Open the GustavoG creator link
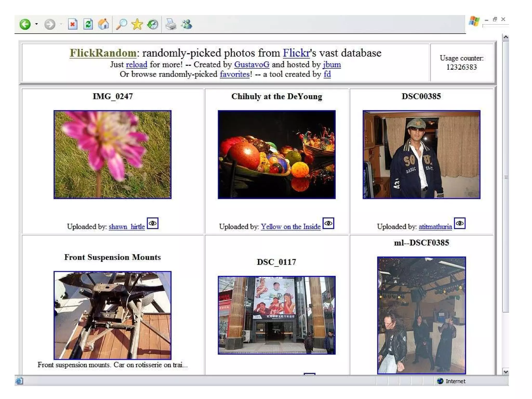This screenshot has width=532, height=399. click(x=251, y=64)
